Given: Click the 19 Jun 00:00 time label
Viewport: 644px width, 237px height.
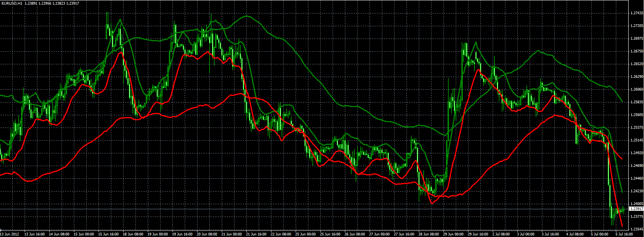Looking at the screenshot, I should [x=157, y=234].
